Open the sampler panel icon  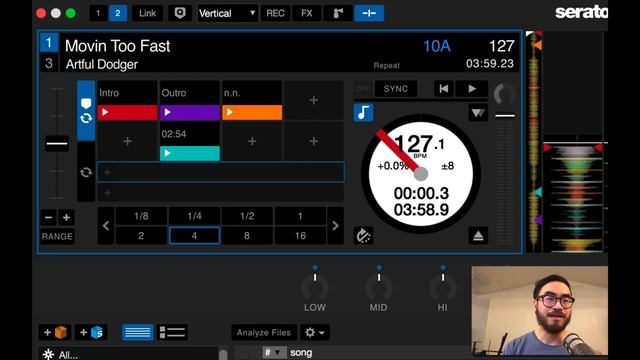(338, 13)
